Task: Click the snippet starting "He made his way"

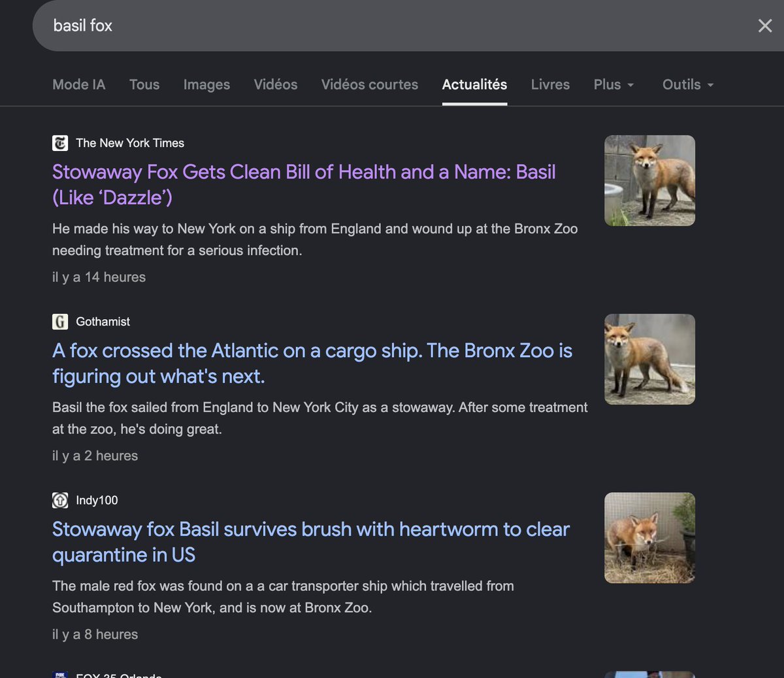Action: tap(315, 239)
